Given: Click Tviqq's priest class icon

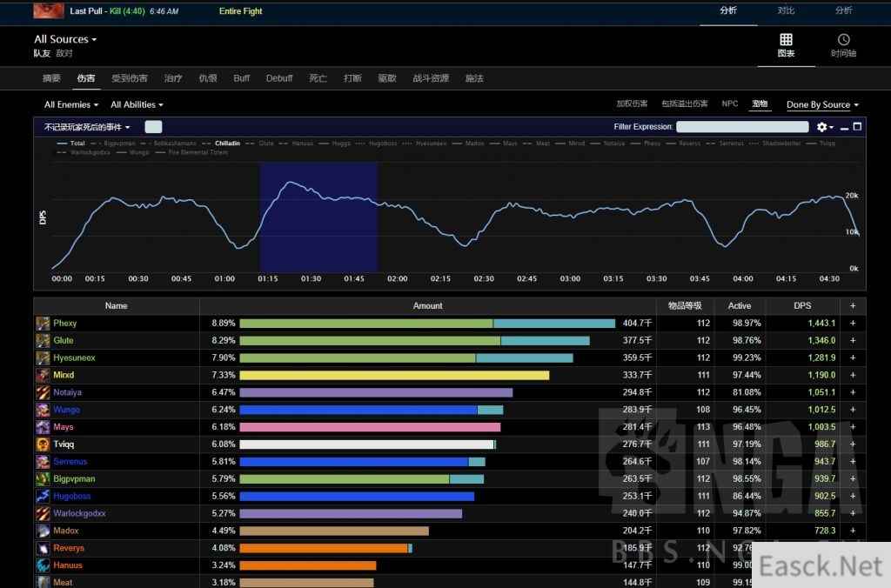Looking at the screenshot, I should pyautogui.click(x=43, y=444).
